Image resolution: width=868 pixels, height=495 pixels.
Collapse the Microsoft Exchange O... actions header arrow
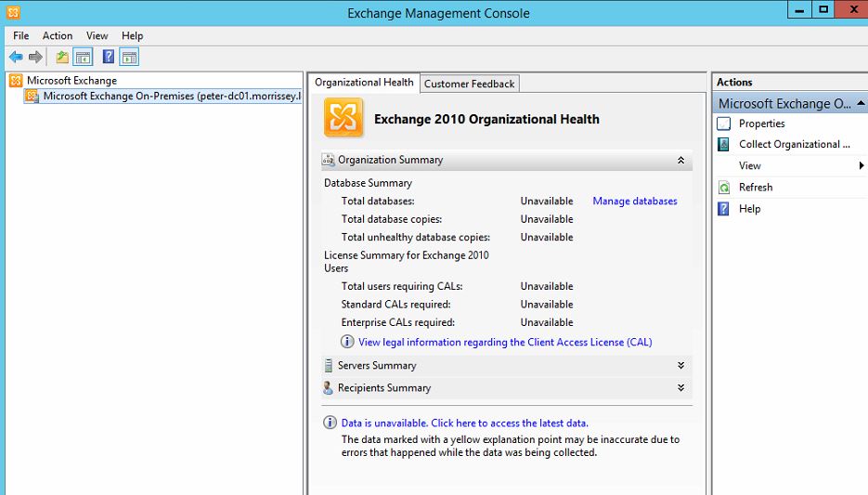click(x=861, y=103)
